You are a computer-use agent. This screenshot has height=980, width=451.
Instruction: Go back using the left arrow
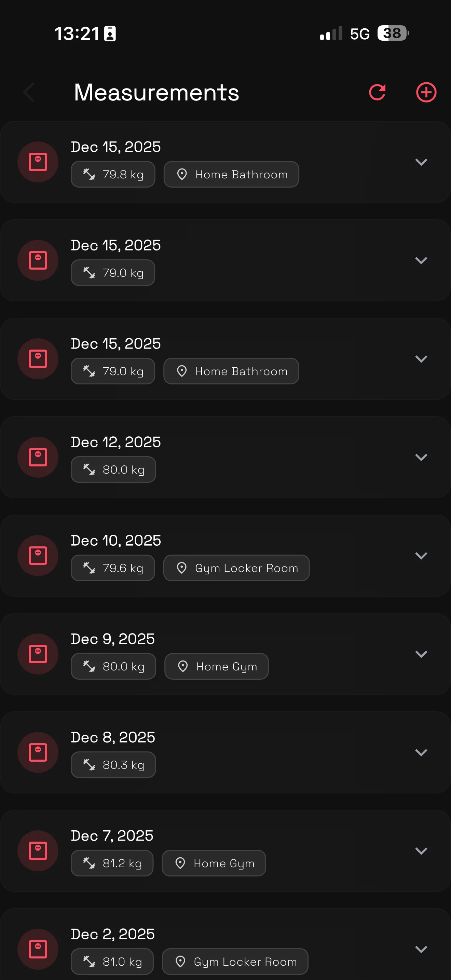click(x=29, y=93)
